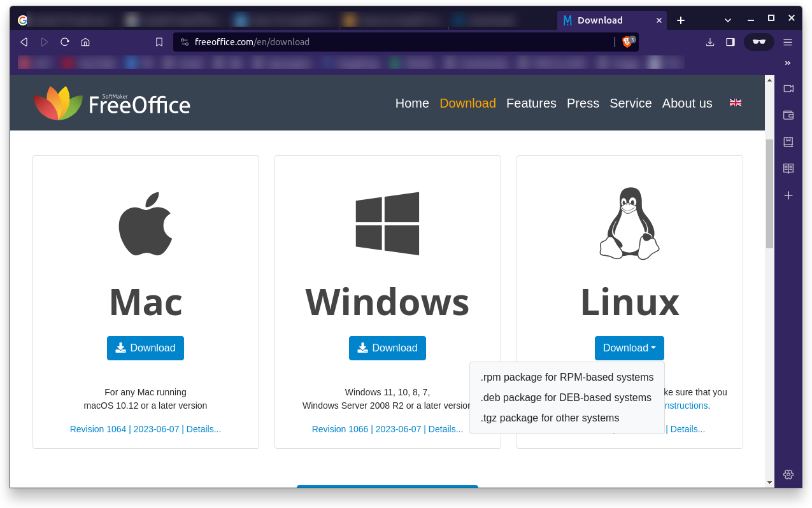Viewport: 812px width, 508px height.
Task: Click the installation instructions link
Action: click(683, 406)
